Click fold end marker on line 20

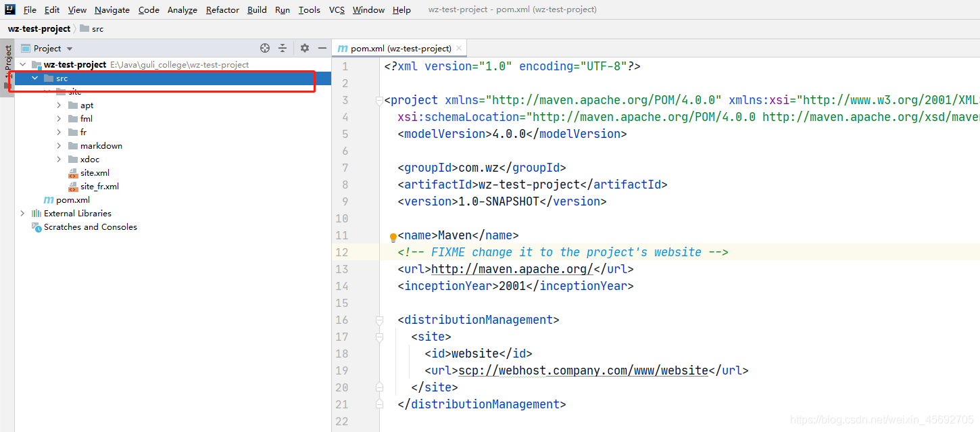point(379,387)
